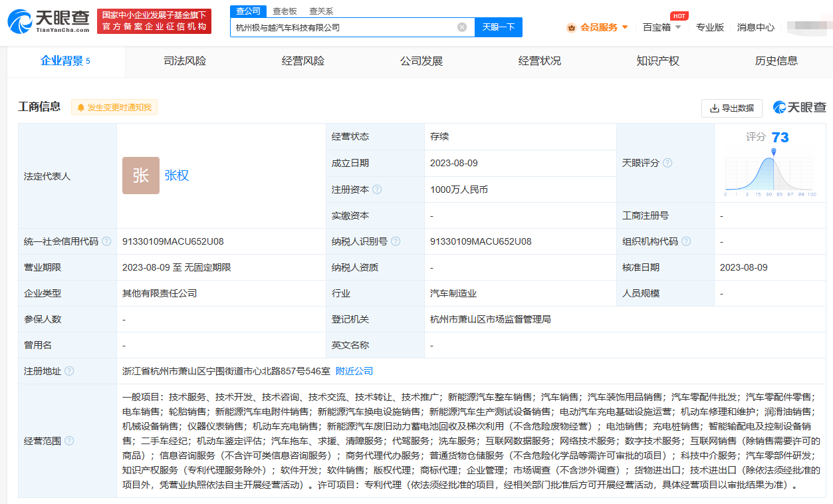Click the 工商信息 section heading

39,106
